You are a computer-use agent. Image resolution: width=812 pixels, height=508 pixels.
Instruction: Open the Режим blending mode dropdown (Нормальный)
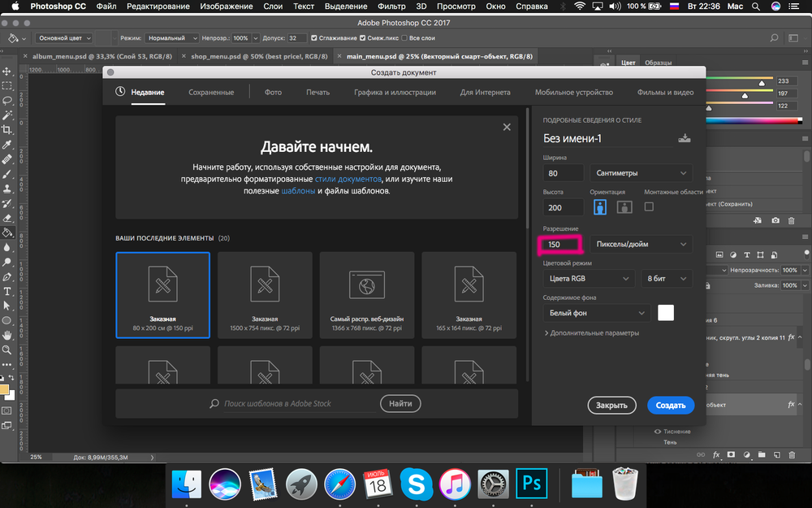click(171, 38)
